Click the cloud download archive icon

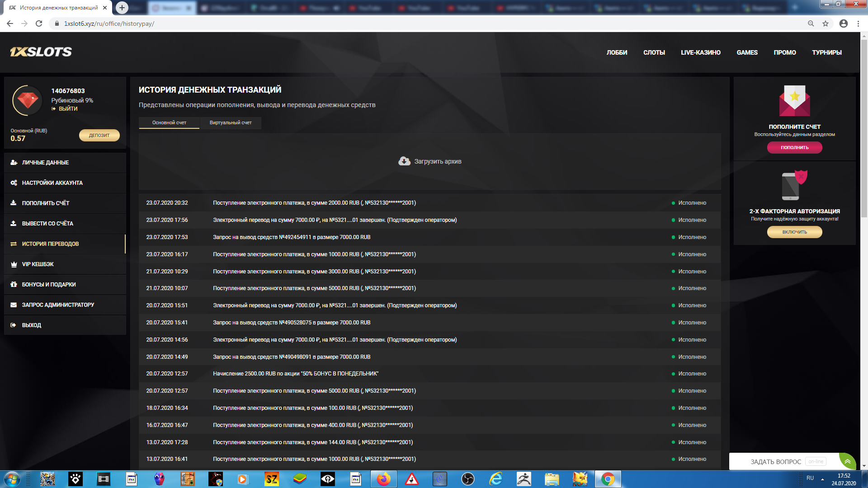[404, 161]
